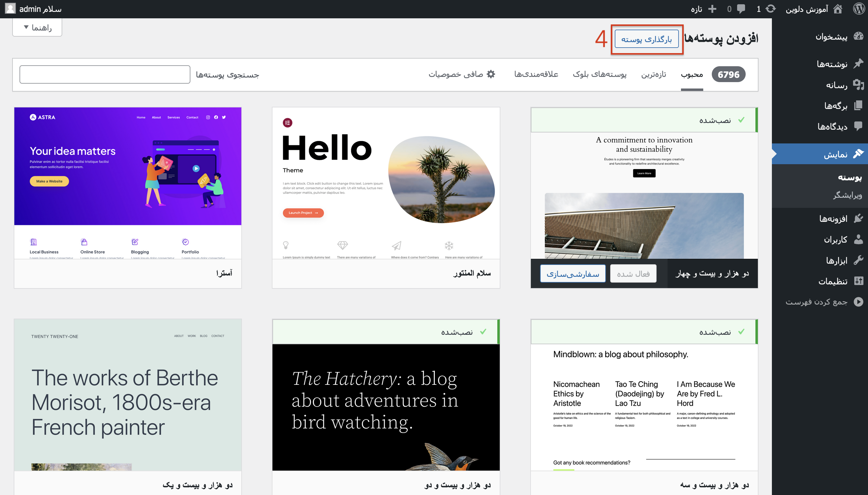The height and width of the screenshot is (495, 868).
Task: Open the نوشته‌ها pin icon
Action: (859, 63)
